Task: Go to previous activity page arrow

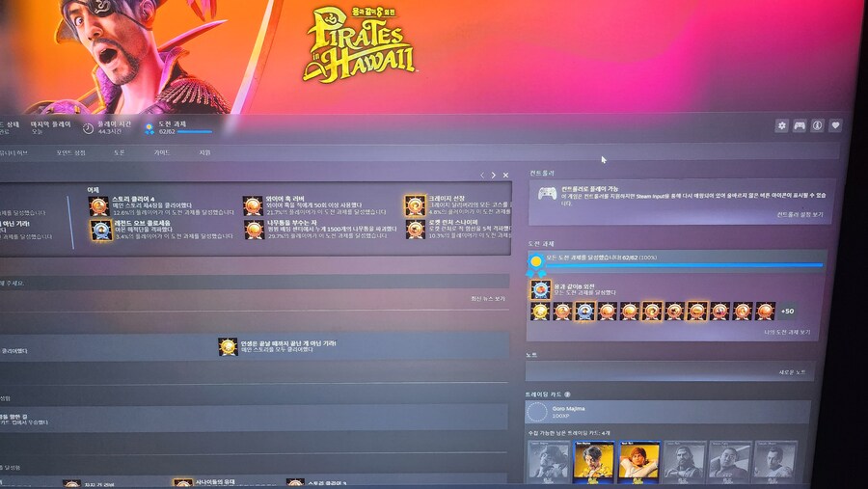Action: 482,175
